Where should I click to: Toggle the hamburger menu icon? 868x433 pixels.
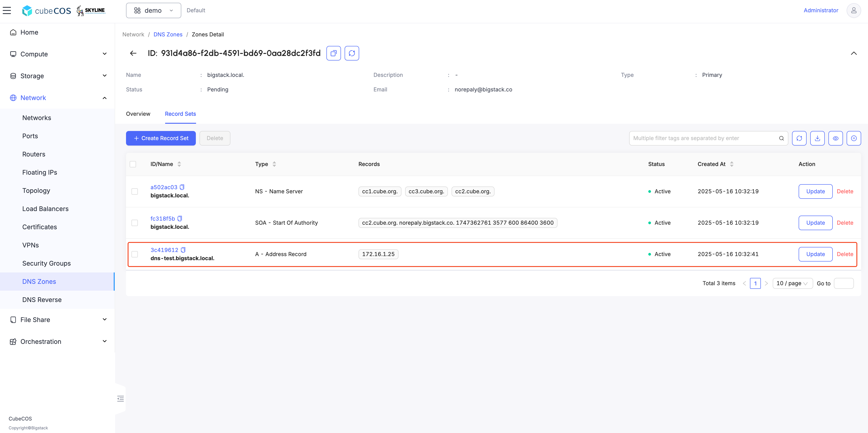click(x=7, y=10)
